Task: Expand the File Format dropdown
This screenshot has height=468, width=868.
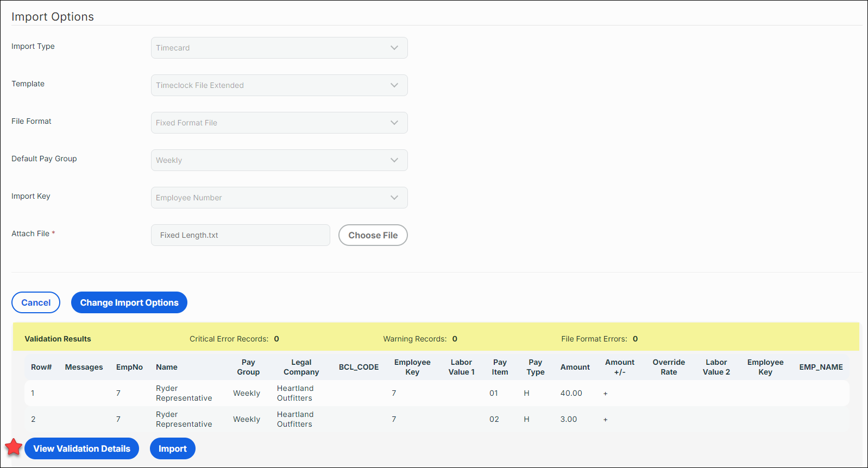Action: point(279,123)
